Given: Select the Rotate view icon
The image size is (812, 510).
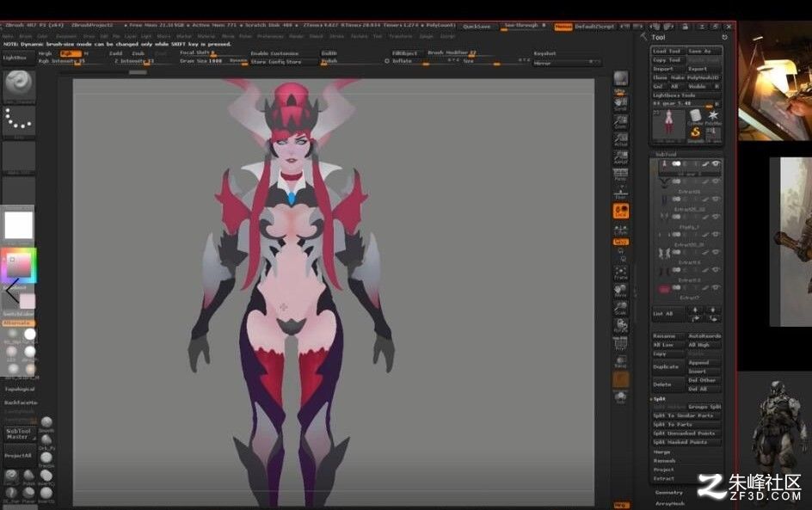Looking at the screenshot, I should pos(620,326).
